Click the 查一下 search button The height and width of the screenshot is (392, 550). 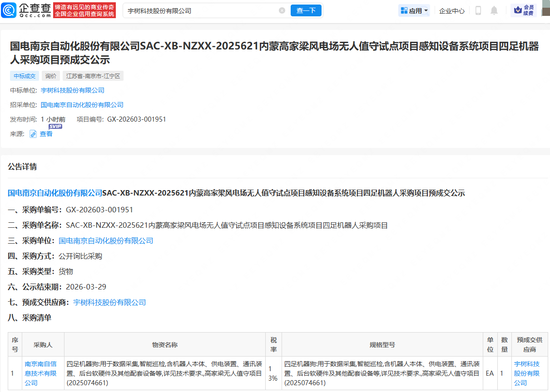pyautogui.click(x=306, y=10)
